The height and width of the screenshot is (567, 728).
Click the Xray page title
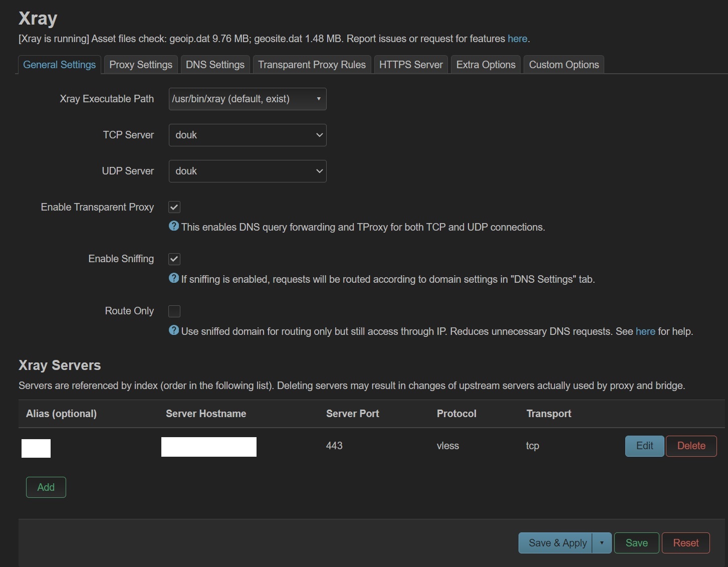(x=38, y=19)
